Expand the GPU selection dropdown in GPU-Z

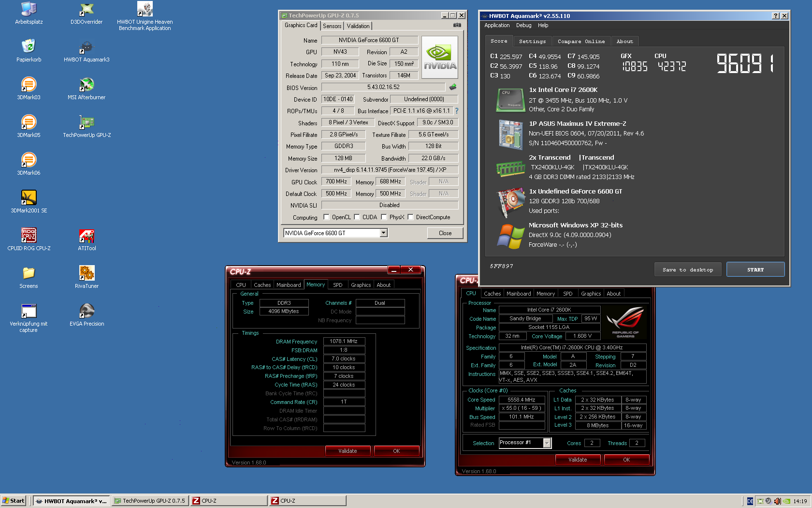pyautogui.click(x=383, y=233)
